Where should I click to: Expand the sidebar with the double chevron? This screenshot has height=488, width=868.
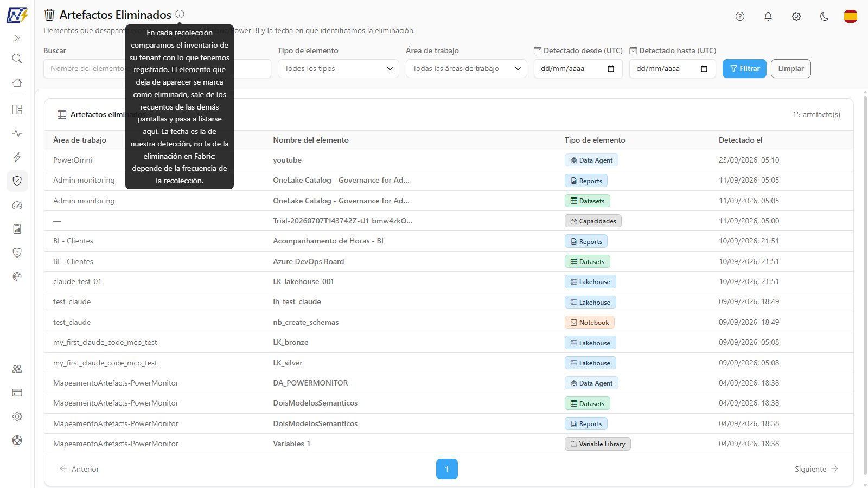17,38
